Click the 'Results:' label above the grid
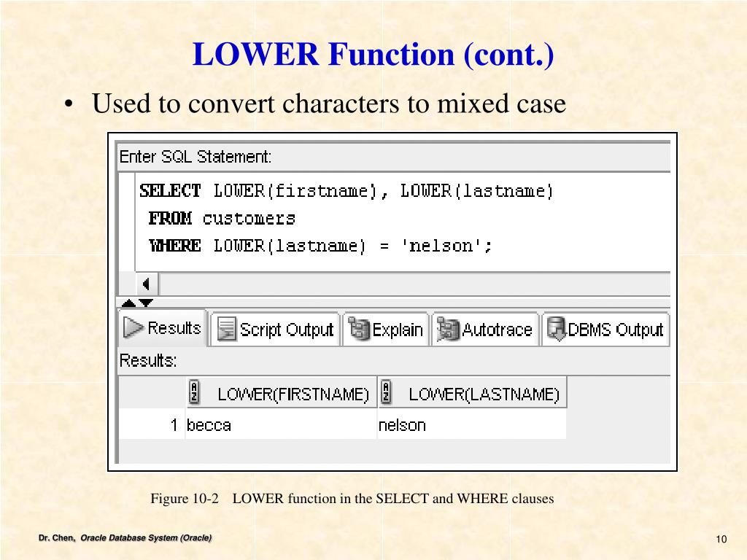 (x=148, y=360)
